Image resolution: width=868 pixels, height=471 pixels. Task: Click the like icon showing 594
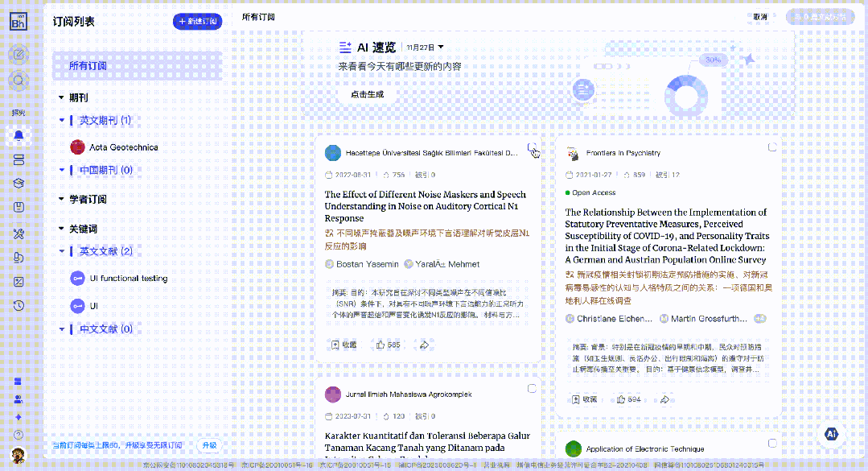pyautogui.click(x=621, y=399)
